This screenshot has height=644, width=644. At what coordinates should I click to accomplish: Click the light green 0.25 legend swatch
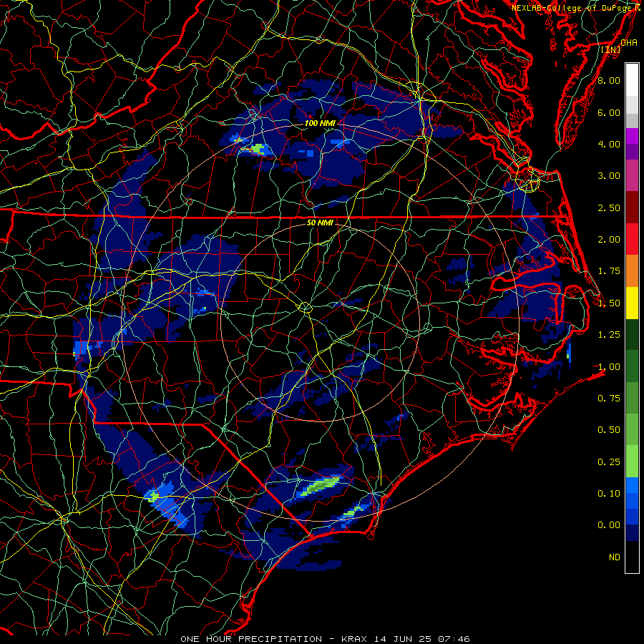pyautogui.click(x=632, y=462)
